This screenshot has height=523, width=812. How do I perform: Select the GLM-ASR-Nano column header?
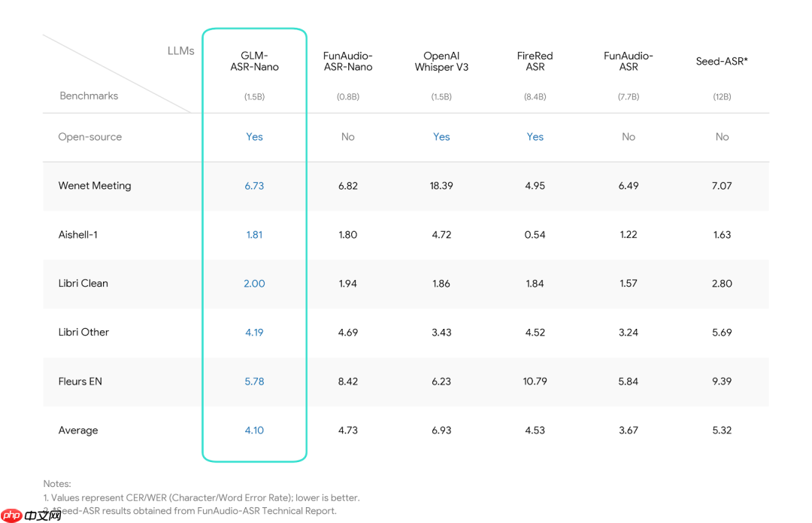coord(254,61)
